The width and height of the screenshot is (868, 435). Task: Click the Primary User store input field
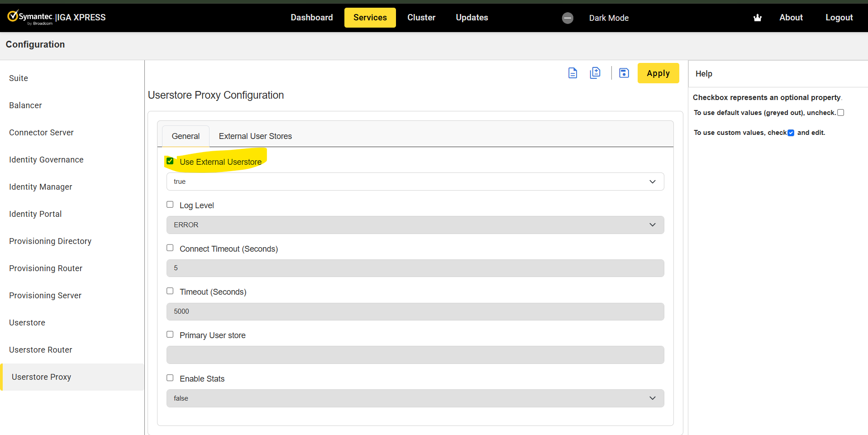(x=415, y=355)
